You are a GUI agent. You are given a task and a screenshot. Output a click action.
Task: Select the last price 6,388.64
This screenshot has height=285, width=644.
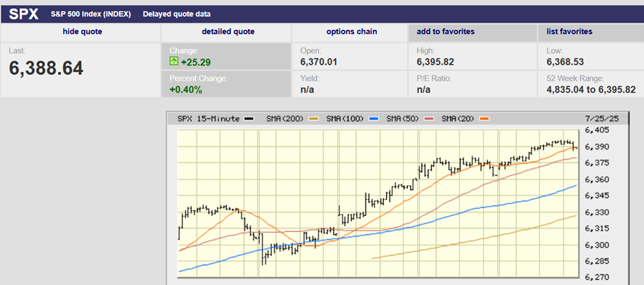pyautogui.click(x=46, y=69)
